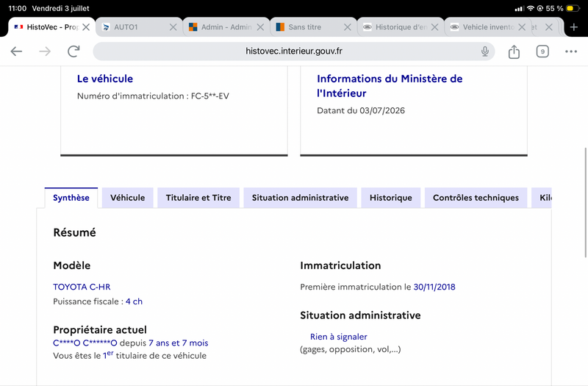Viewport: 588px width, 386px height.
Task: Close the last partially visible tab
Action: [x=548, y=27]
